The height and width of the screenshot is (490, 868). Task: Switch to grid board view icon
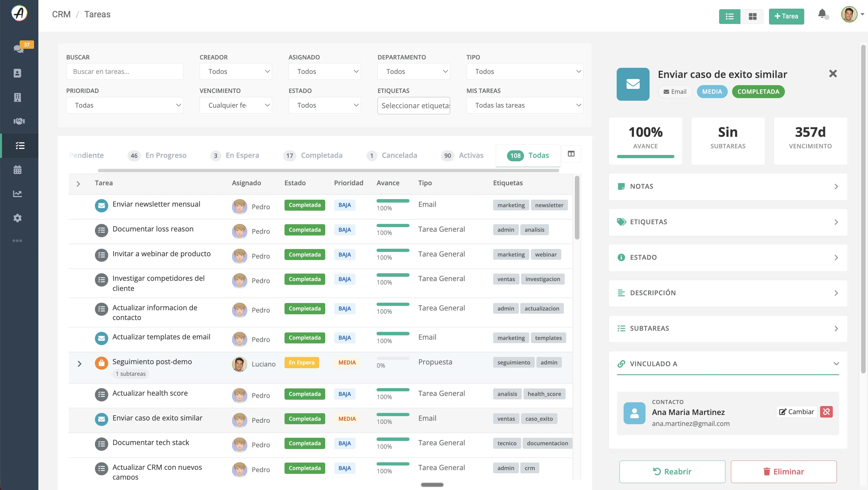tap(752, 16)
